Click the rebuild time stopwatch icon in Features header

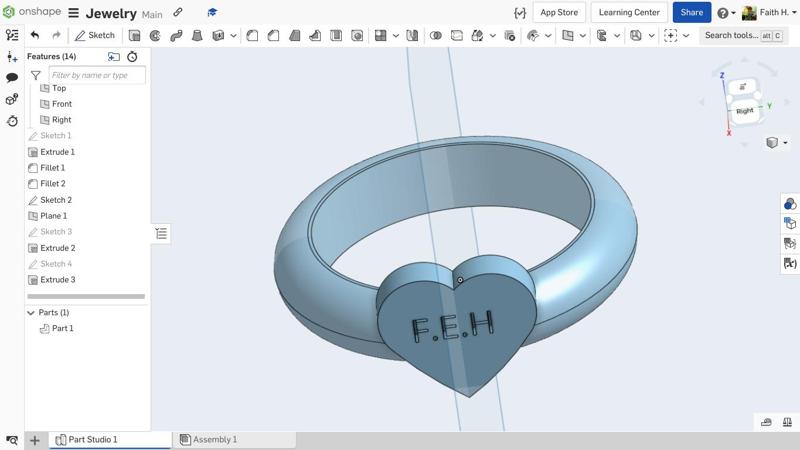click(x=132, y=57)
